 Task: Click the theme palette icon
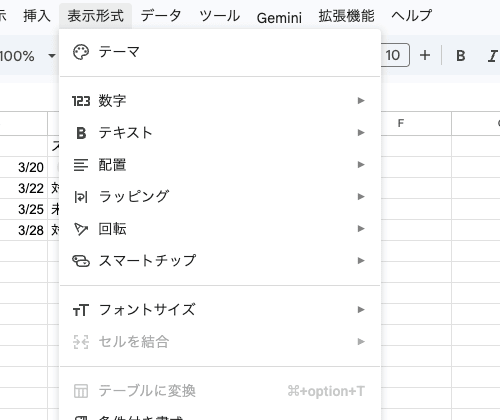coord(81,52)
